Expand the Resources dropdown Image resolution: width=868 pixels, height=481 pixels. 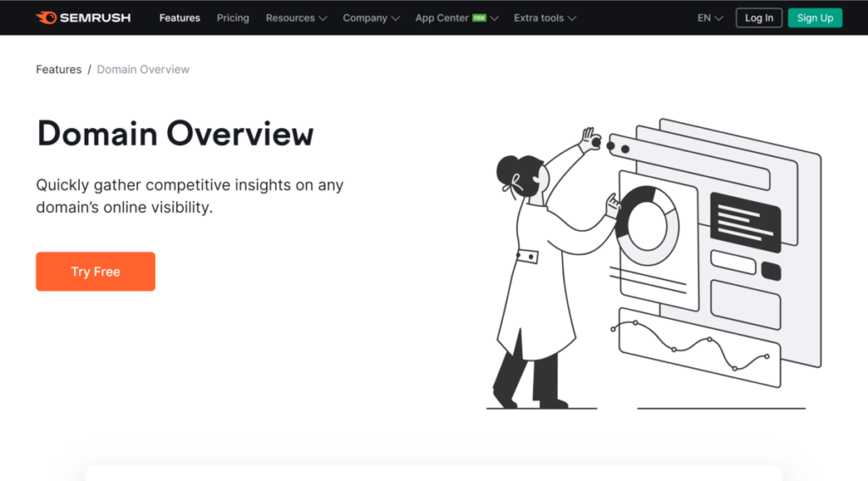coord(296,18)
